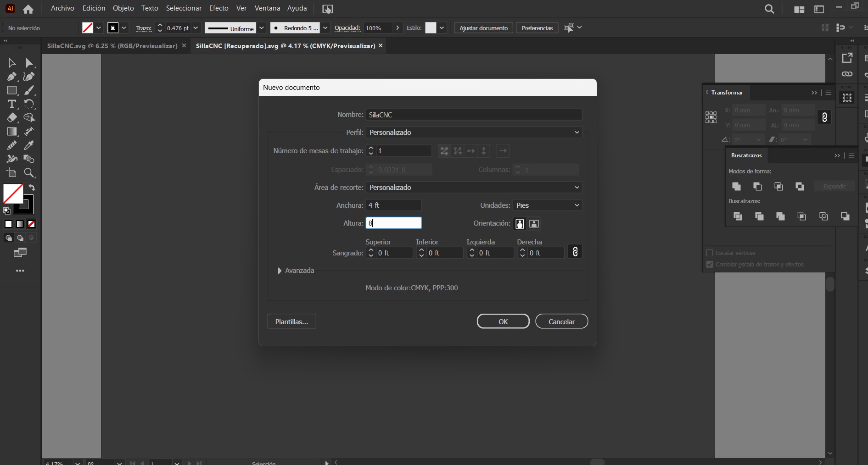Open the Plantillas dialog
Image resolution: width=868 pixels, height=465 pixels.
291,321
